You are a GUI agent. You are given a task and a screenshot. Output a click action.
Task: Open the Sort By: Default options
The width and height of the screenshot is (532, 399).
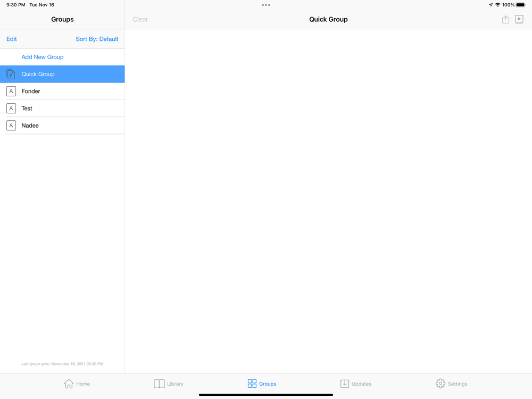(x=97, y=39)
